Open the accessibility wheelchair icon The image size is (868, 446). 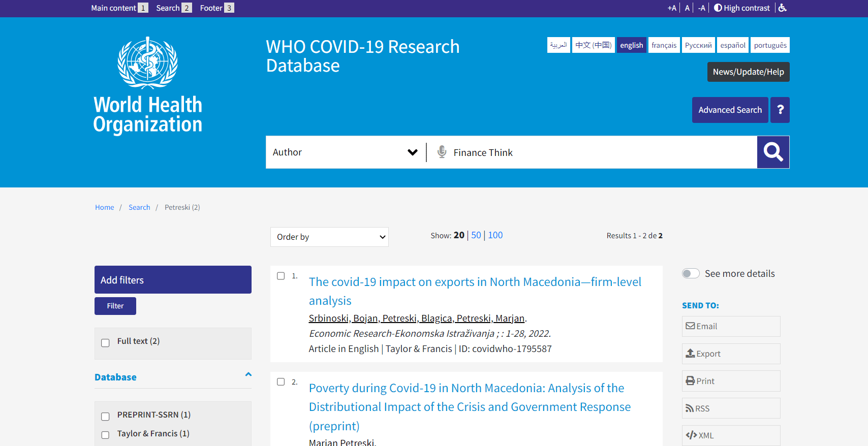pos(783,8)
